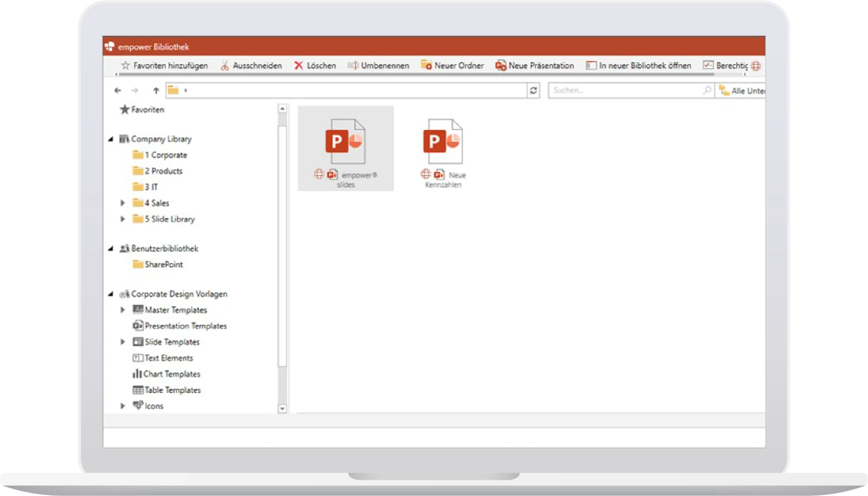The height and width of the screenshot is (496, 868).
Task: Click the address bar path chevron
Action: [x=185, y=90]
